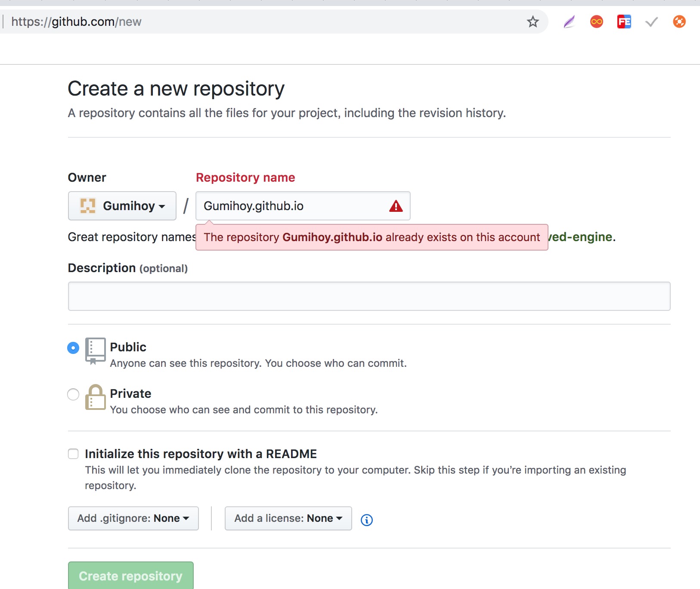Image resolution: width=700 pixels, height=589 pixels.
Task: Click the already exists error message
Action: pos(372,237)
